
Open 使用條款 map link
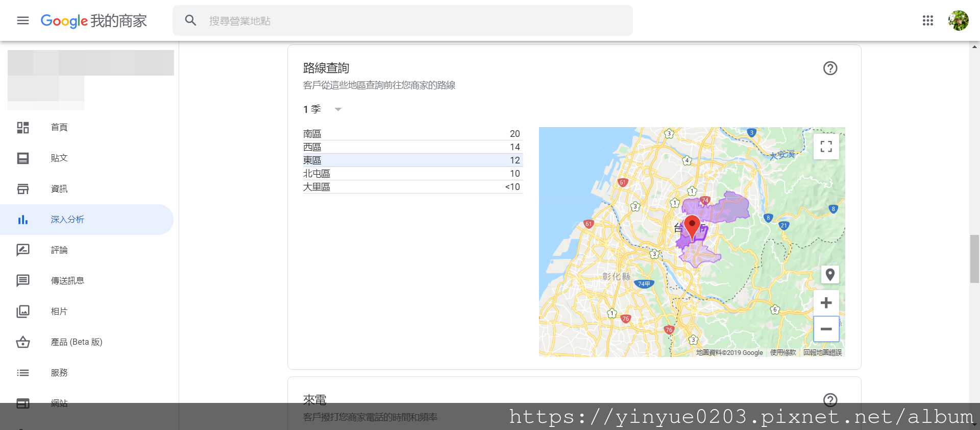[783, 352]
